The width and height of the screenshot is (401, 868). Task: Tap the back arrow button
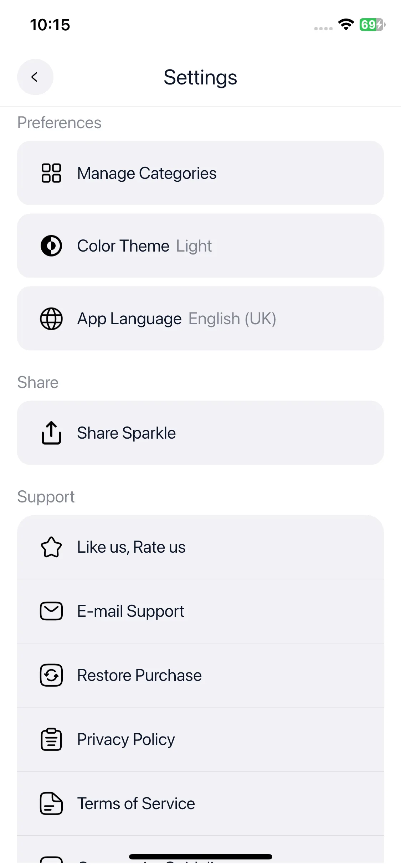tap(35, 77)
